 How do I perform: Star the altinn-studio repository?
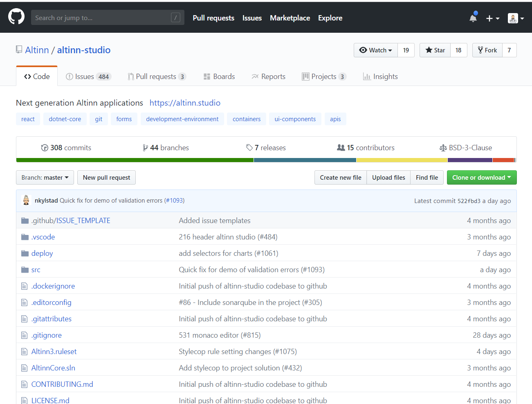pos(435,50)
